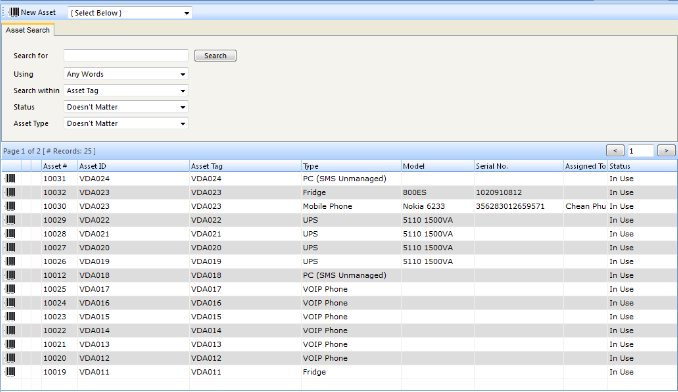Open barcode icon for asset 10021
Image resolution: width=678 pixels, height=392 pixels.
[x=11, y=344]
